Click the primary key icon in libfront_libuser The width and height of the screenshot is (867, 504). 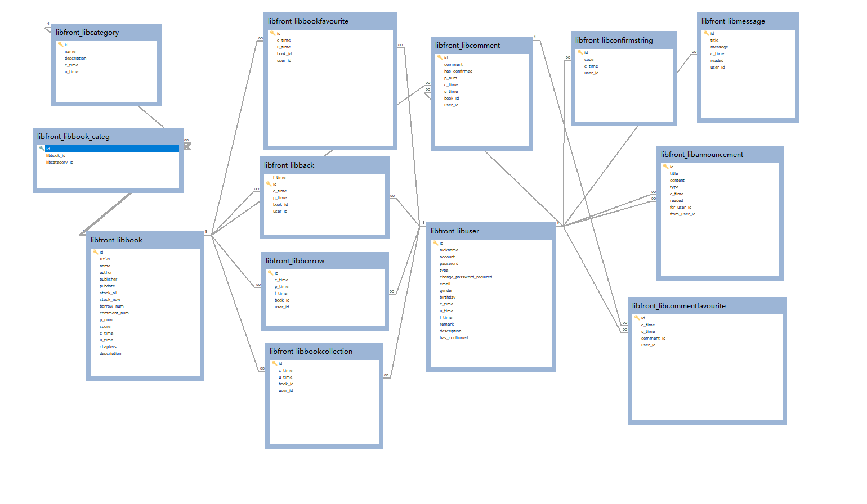point(435,243)
